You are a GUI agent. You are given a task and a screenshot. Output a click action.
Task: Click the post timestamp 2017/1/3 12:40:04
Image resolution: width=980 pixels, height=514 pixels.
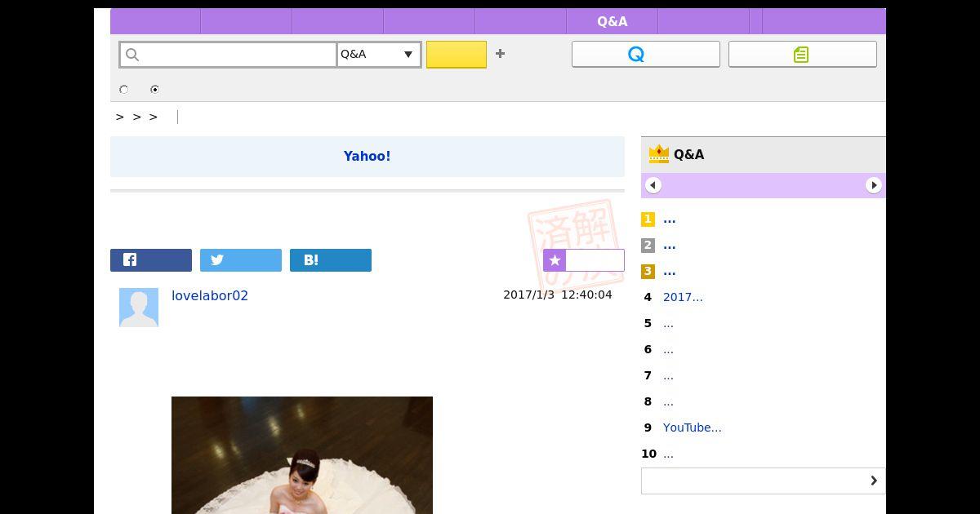coord(558,295)
